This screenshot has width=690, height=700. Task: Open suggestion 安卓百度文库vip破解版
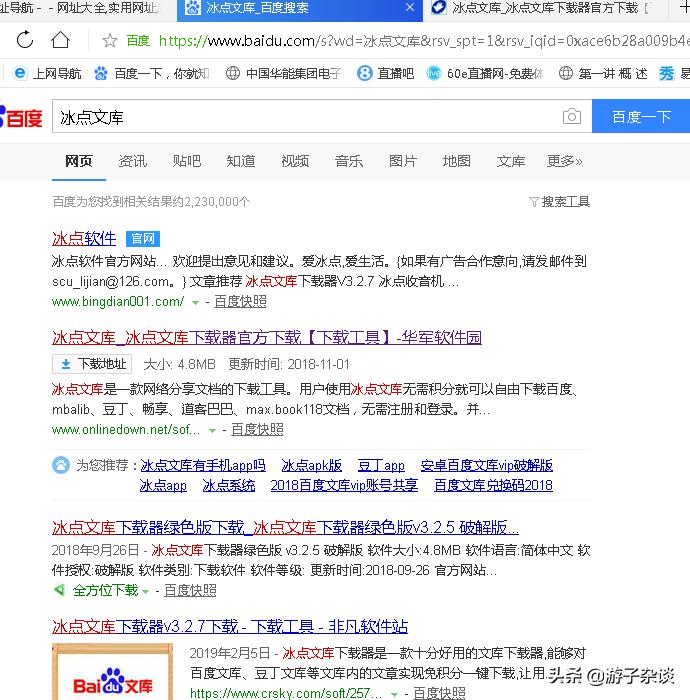(x=487, y=465)
